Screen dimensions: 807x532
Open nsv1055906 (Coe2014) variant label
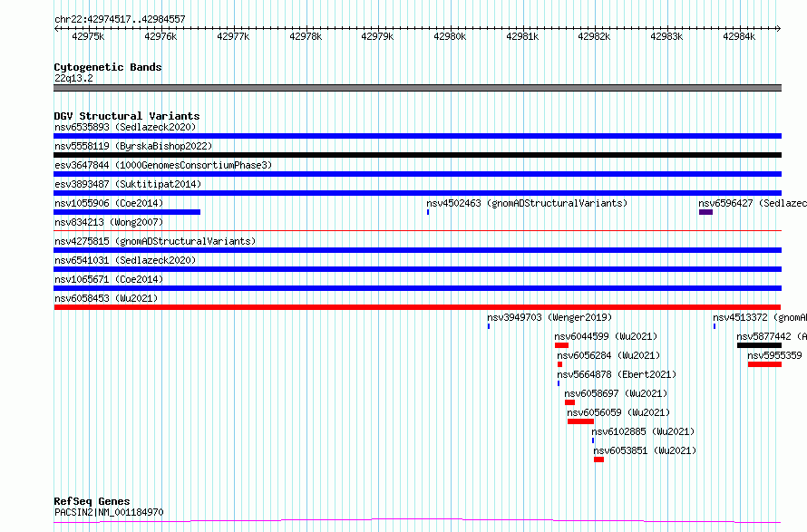pos(109,203)
